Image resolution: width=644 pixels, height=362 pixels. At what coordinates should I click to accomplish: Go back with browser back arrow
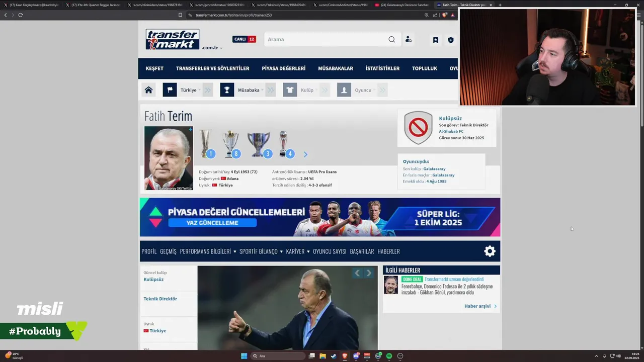click(x=6, y=15)
